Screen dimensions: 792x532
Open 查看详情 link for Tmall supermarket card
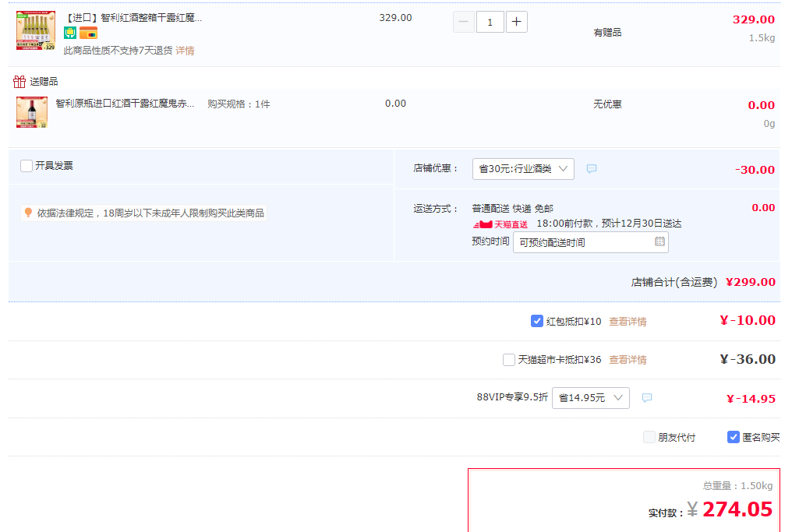[628, 360]
